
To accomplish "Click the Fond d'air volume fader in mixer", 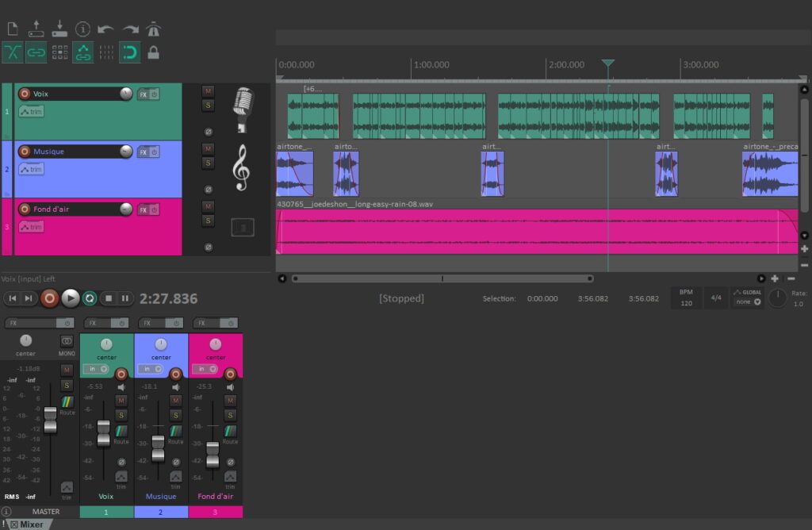I will [212, 455].
